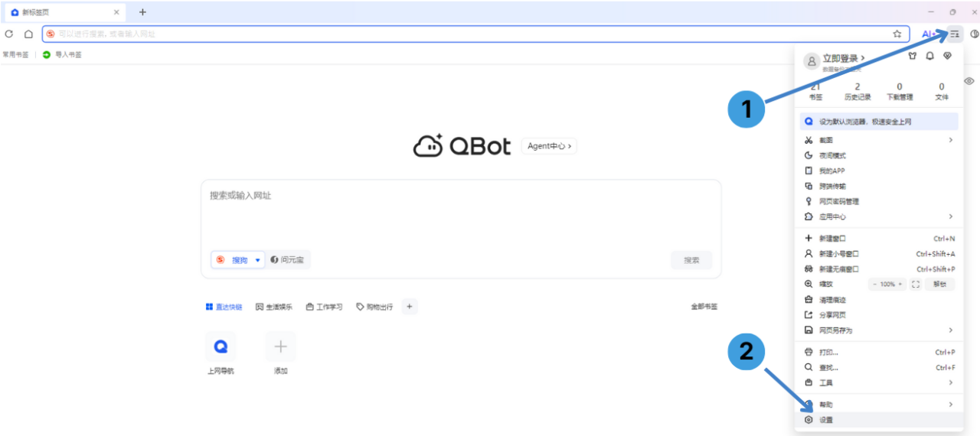Screen dimensions: 980x436
Task: Open 工具 tools menu item
Action: (879, 382)
